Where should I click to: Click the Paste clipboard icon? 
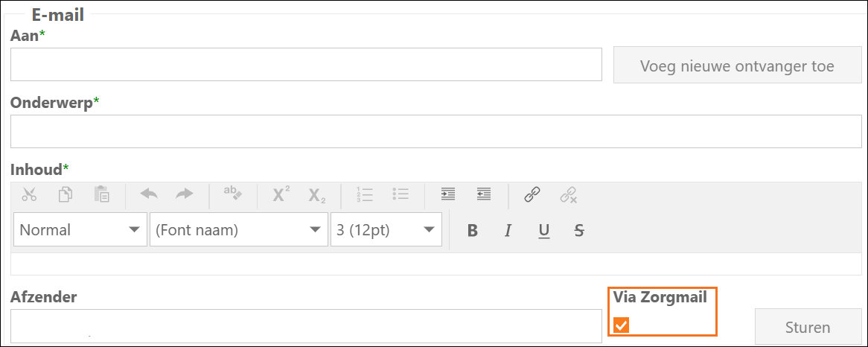pyautogui.click(x=101, y=195)
